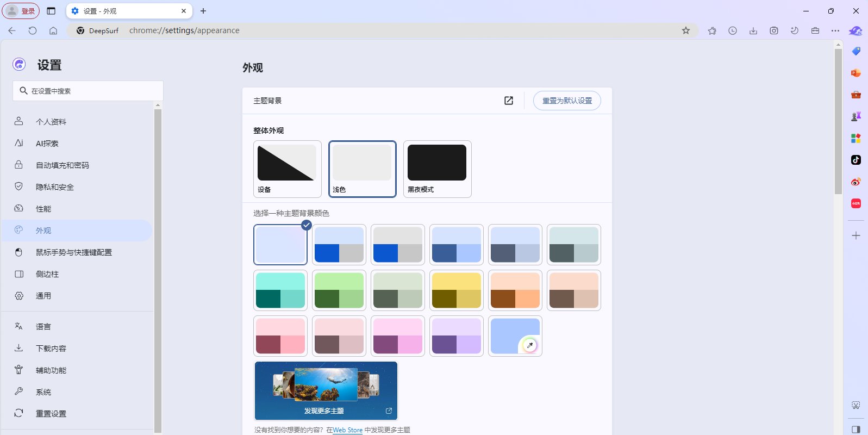Open the chess game sidebar icon
The image size is (868, 435).
pyautogui.click(x=855, y=116)
